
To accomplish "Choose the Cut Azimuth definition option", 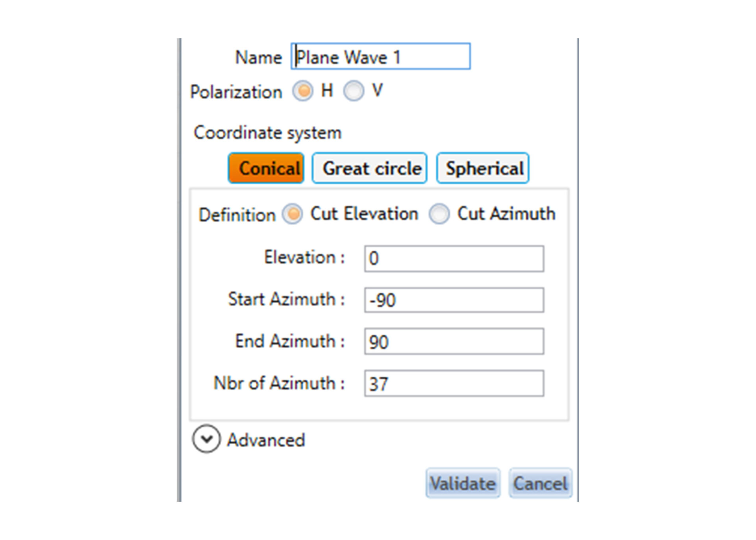I will click(x=439, y=214).
